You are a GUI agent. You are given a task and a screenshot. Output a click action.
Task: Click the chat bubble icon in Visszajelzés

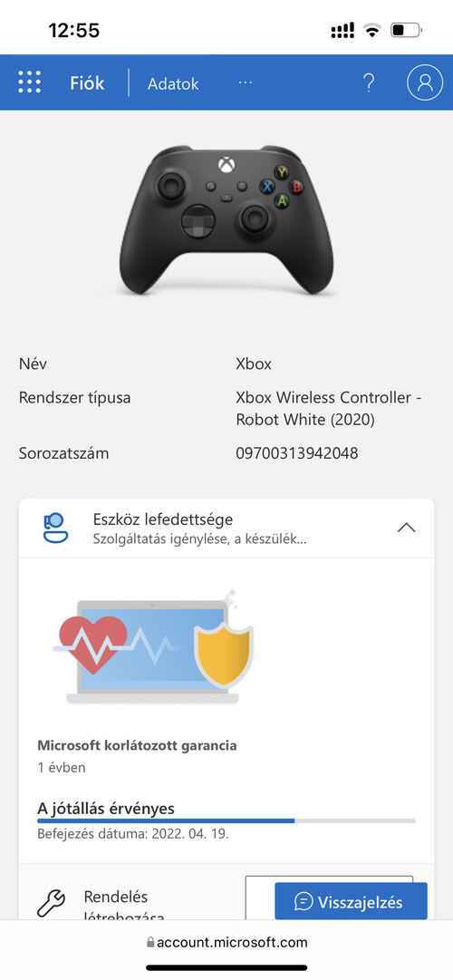click(x=303, y=902)
